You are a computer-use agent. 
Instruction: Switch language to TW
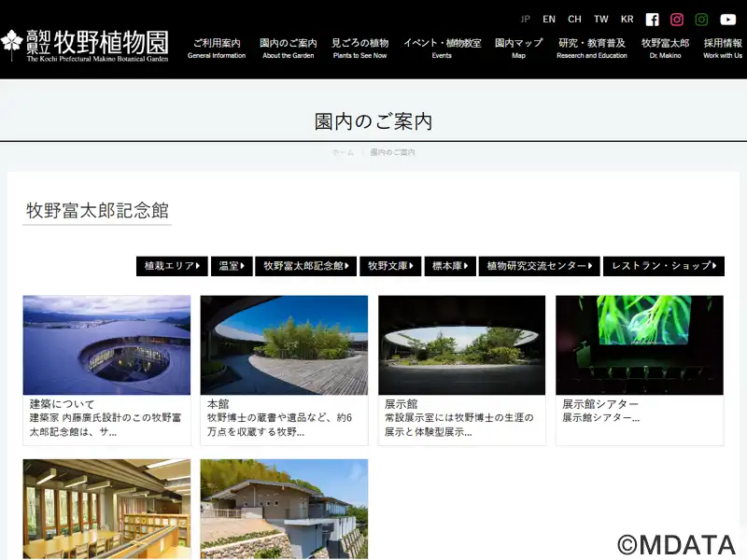(600, 20)
